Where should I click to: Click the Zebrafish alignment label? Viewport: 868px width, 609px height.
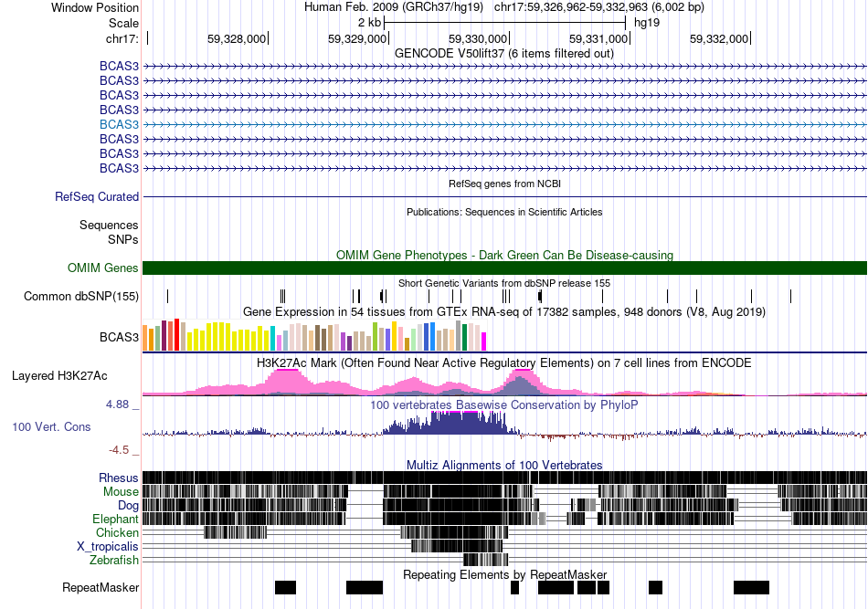(x=114, y=561)
